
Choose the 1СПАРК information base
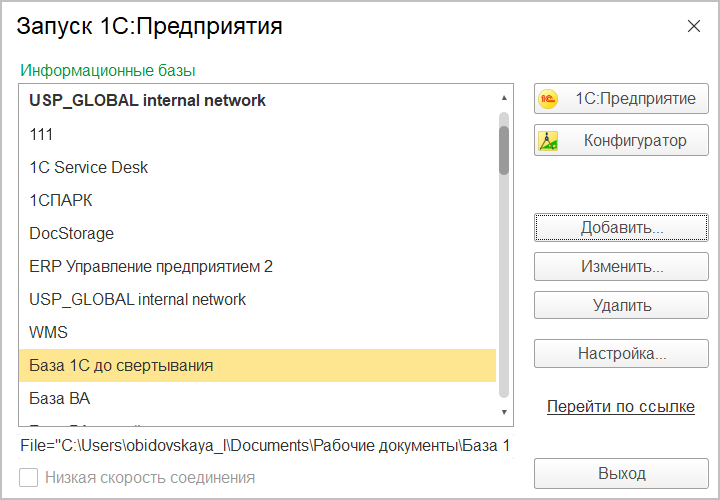click(61, 200)
